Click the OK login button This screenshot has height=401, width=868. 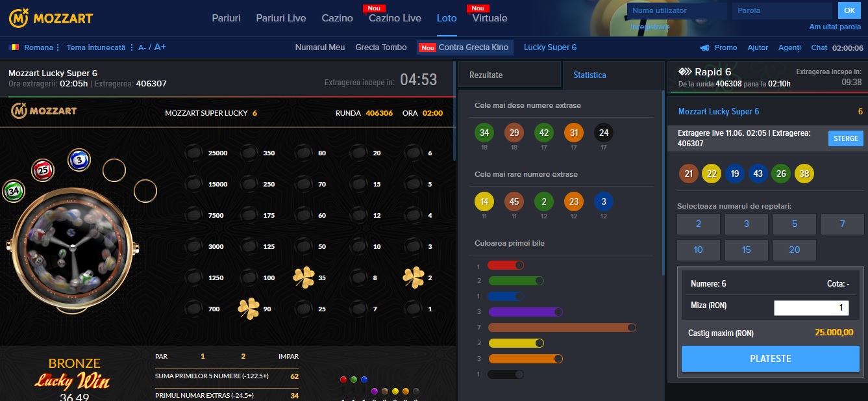tap(849, 10)
